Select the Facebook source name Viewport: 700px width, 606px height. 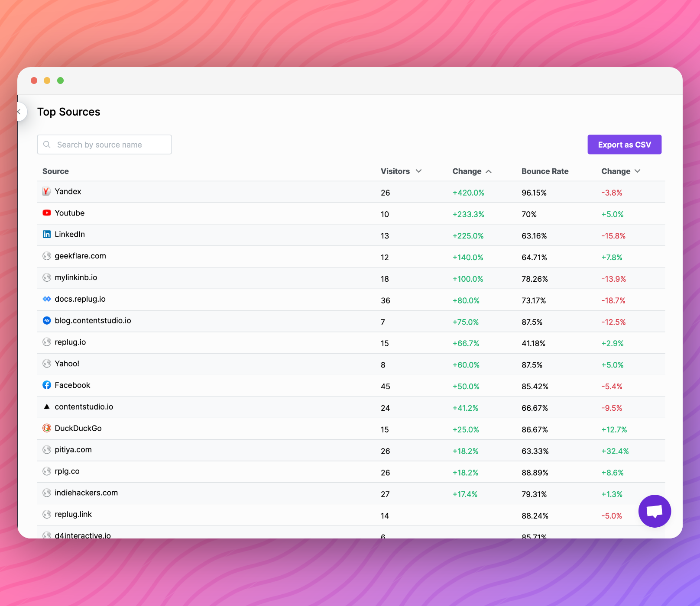tap(72, 385)
